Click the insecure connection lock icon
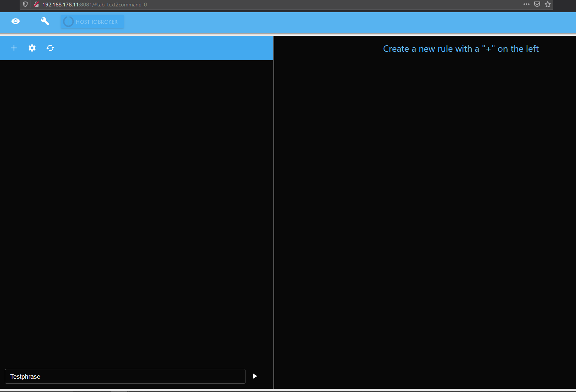 tap(36, 4)
